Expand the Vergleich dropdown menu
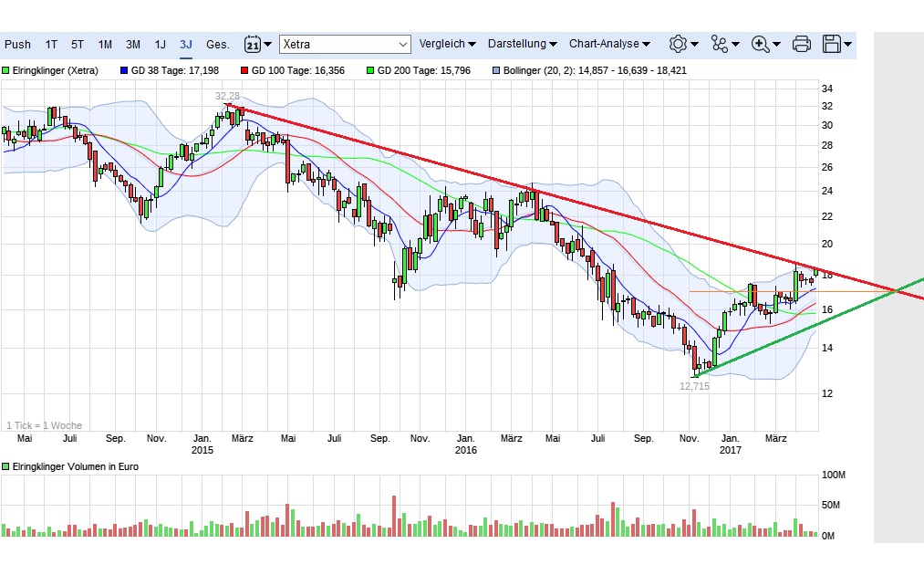The width and height of the screenshot is (924, 575). coord(447,44)
